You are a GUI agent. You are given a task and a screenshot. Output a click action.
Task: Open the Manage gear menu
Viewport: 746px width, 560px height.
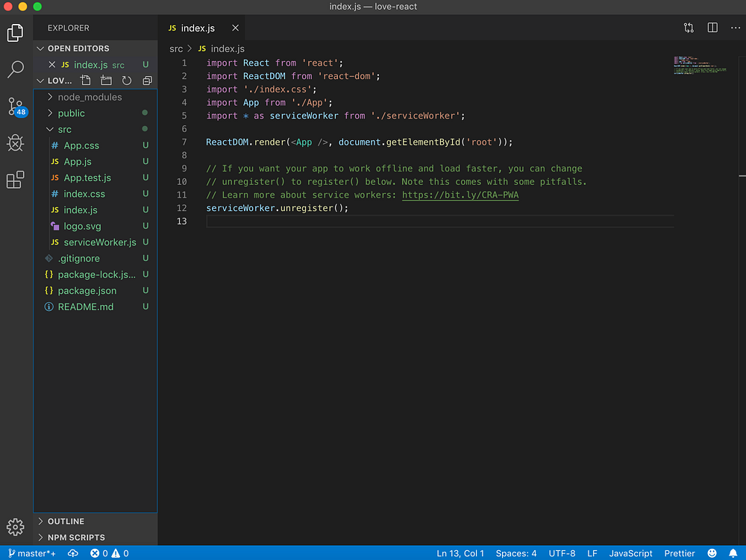[x=16, y=526]
